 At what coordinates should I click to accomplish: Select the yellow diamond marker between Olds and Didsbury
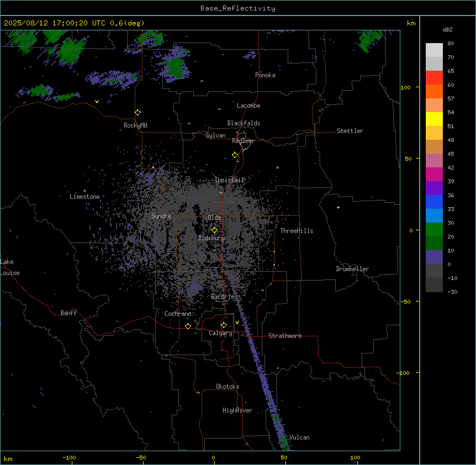[x=214, y=230]
